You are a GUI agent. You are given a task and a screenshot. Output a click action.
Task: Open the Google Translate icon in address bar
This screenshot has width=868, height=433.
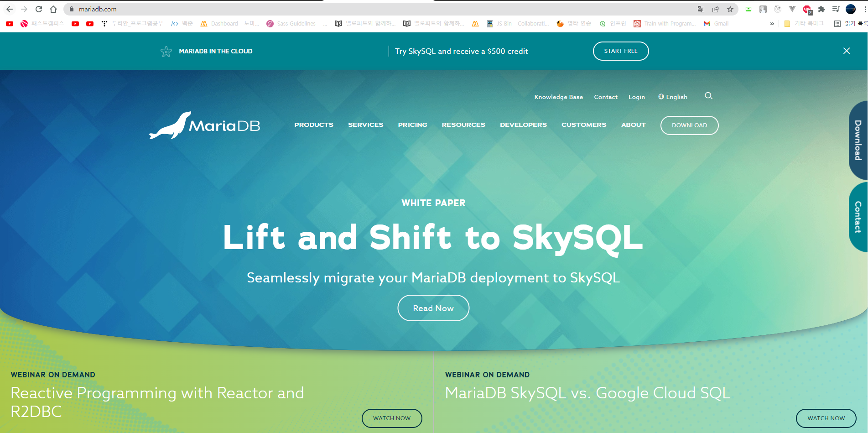(701, 9)
